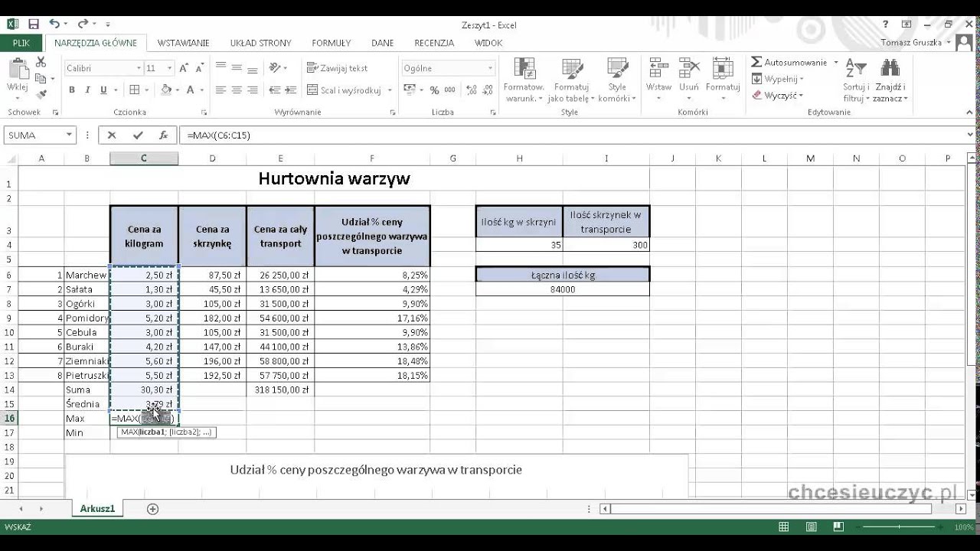
Task: Toggle middle vertical alignment
Action: (237, 67)
